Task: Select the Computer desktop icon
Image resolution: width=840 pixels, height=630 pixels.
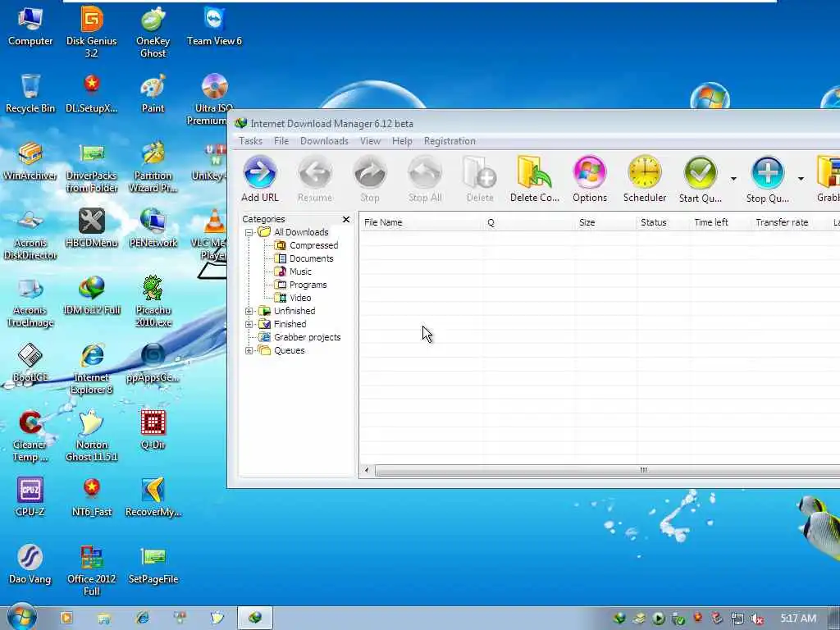Action: point(30,26)
